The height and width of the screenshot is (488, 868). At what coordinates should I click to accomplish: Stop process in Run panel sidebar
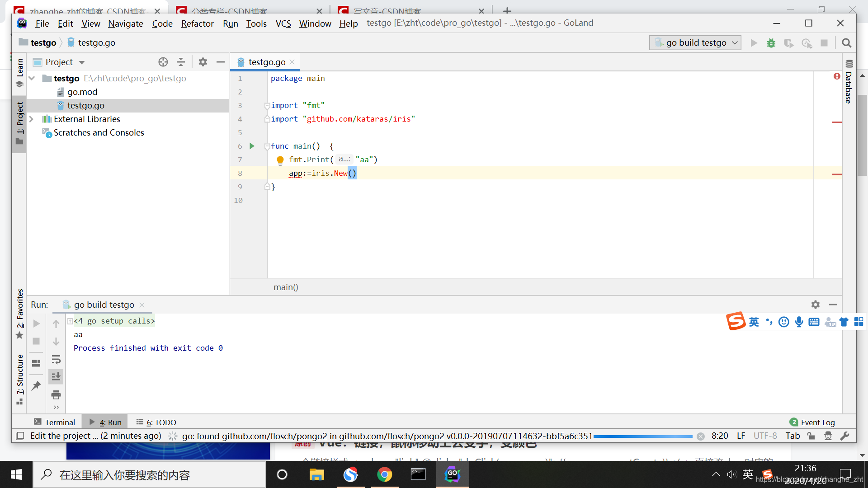[37, 342]
